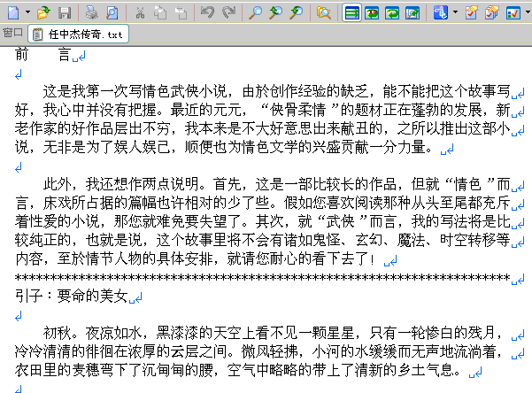Click the line starting 此外，我还想作两点说明
This screenshot has height=393, width=532.
tap(277, 185)
